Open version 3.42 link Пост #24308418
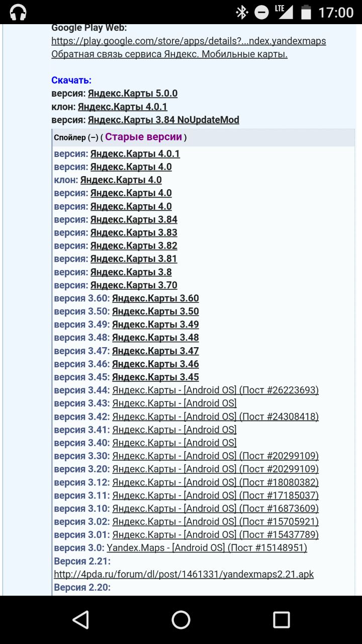 coord(215,417)
